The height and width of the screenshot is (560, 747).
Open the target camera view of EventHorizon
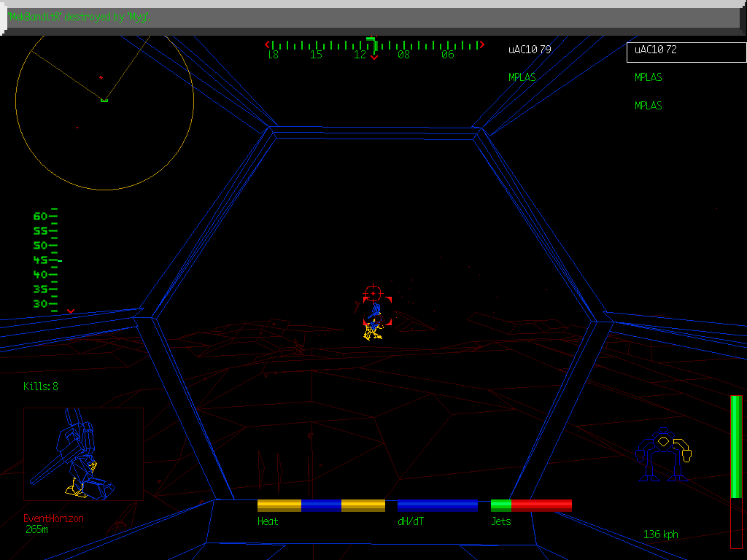coord(83,454)
